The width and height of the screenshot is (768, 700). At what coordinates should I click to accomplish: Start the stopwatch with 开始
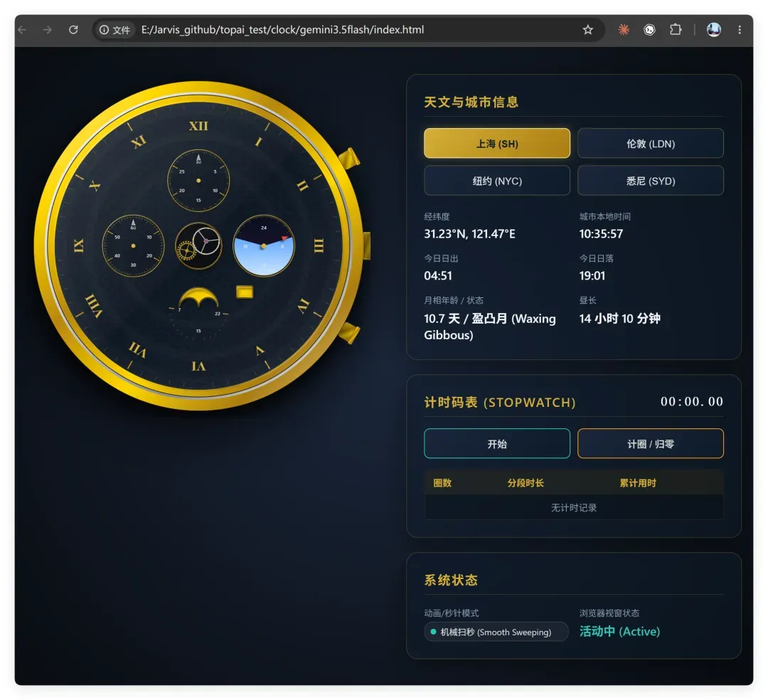[496, 443]
